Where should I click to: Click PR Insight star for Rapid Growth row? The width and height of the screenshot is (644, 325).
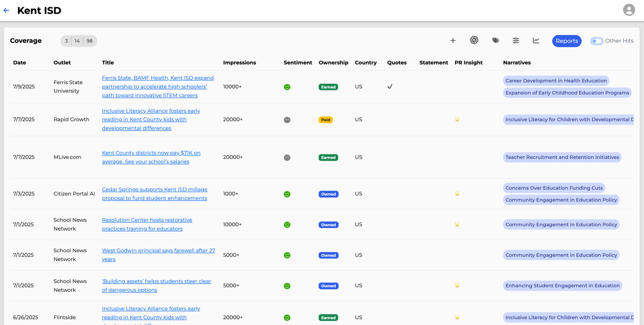(457, 119)
